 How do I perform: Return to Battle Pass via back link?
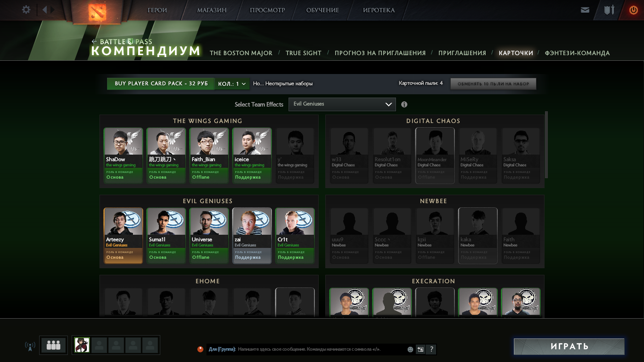[x=122, y=41]
